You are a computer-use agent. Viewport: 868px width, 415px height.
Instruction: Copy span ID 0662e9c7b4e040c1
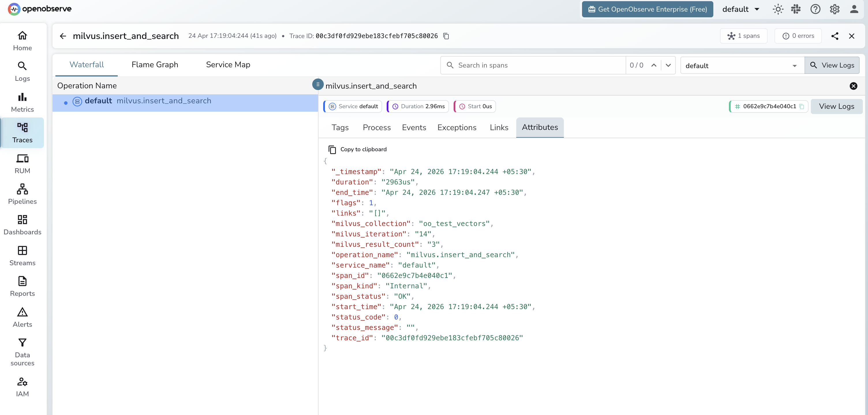click(802, 106)
